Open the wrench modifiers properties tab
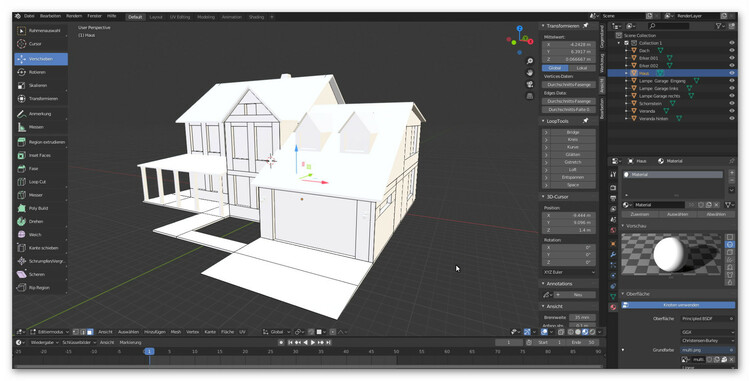Image resolution: width=750 pixels, height=381 pixels. click(x=613, y=254)
